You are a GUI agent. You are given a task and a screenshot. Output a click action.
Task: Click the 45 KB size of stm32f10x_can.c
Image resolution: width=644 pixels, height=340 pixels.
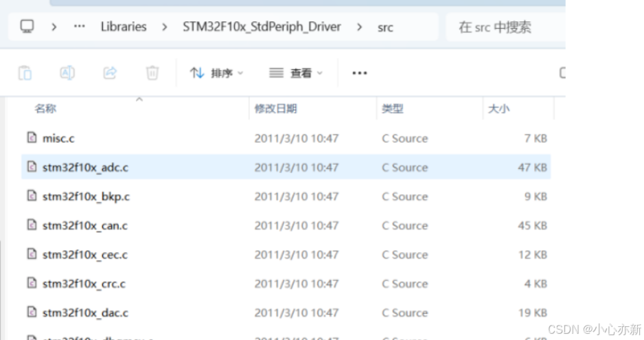532,225
